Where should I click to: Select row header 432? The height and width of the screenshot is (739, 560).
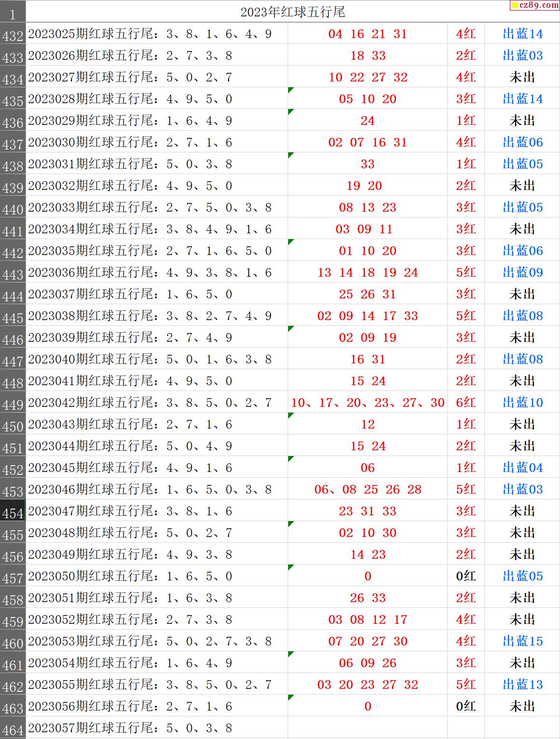(13, 34)
